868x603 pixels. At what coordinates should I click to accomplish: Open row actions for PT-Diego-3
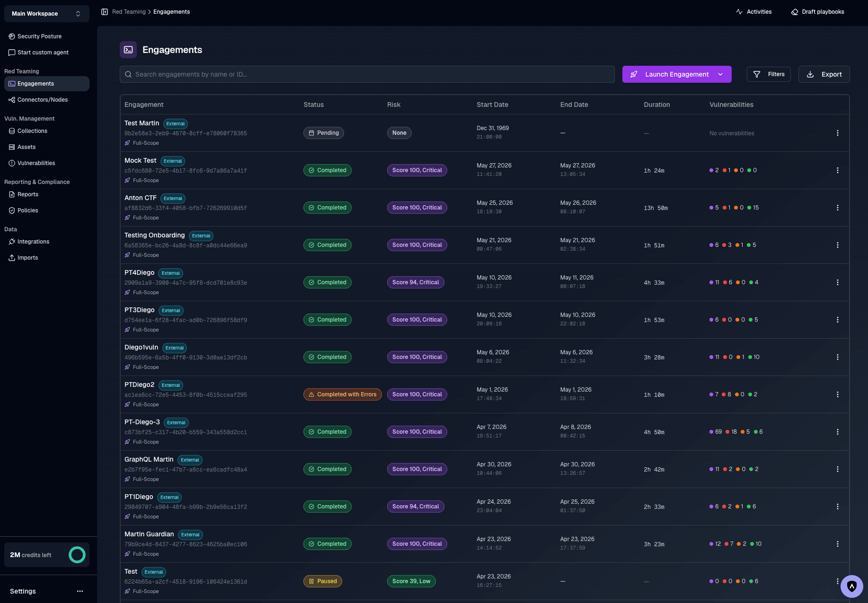(838, 432)
